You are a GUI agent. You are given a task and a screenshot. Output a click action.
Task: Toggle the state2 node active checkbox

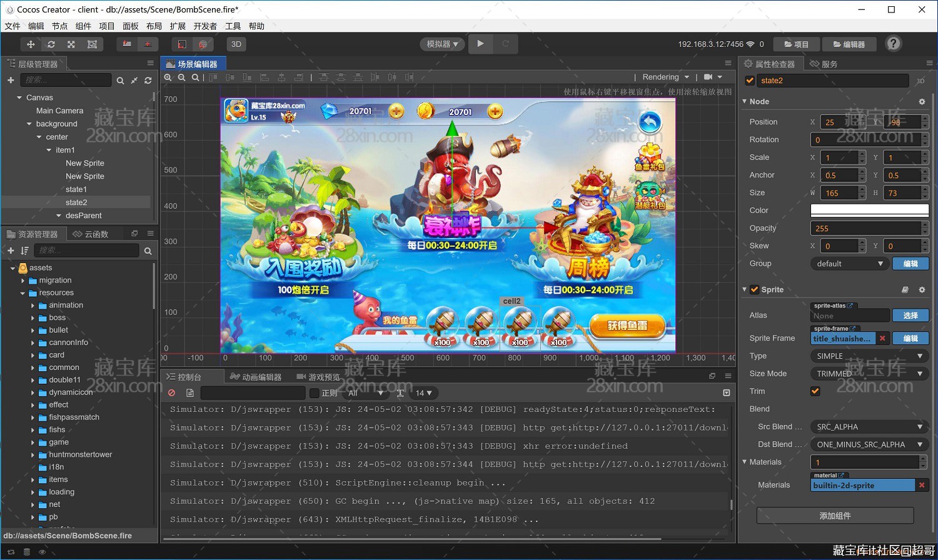(x=750, y=81)
